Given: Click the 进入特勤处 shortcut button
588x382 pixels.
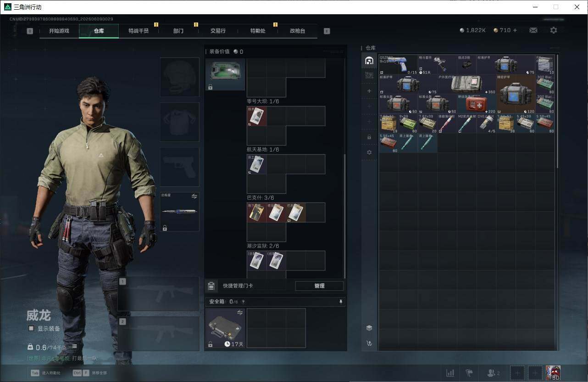Looking at the screenshot, I should point(45,373).
